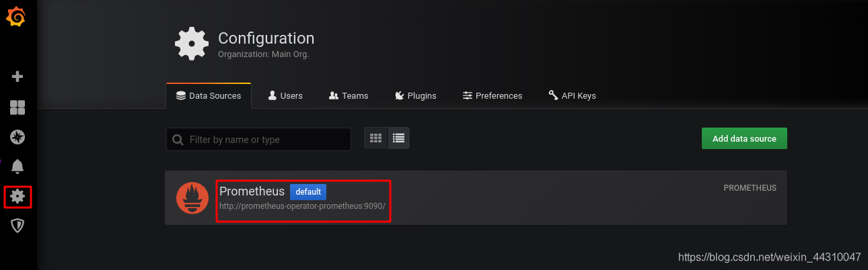The height and width of the screenshot is (270, 868).
Task: Click the Organization: Main Org. subtitle
Action: tap(263, 54)
